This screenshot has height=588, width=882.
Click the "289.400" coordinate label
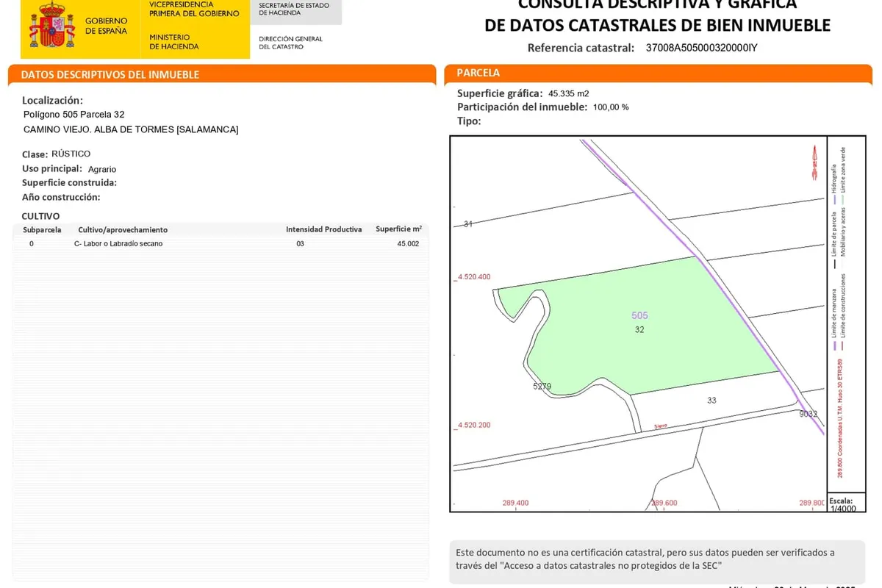[515, 503]
